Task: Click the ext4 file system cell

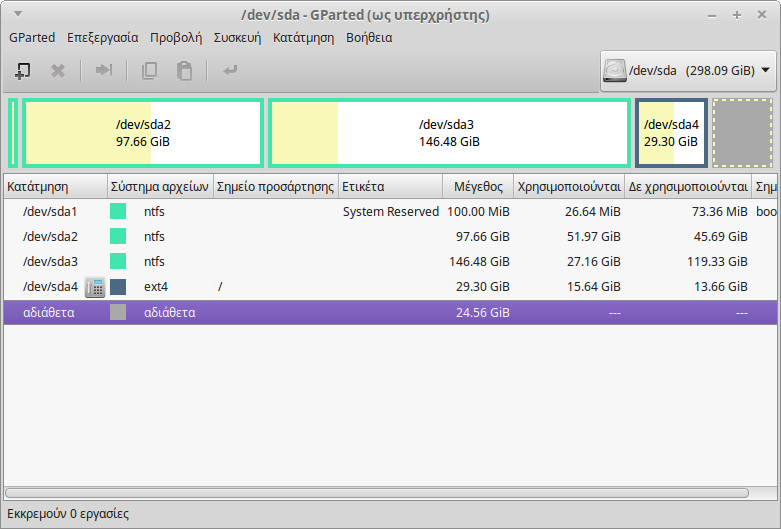Action: pos(156,287)
